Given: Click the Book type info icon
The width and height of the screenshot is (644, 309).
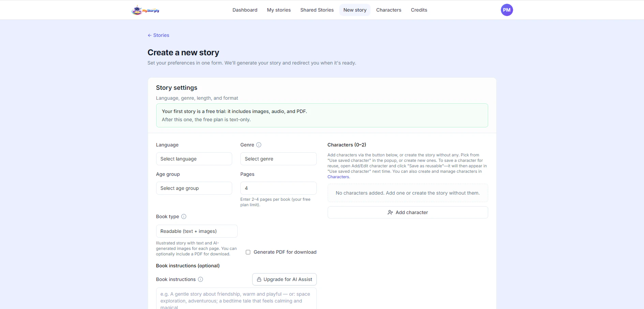Looking at the screenshot, I should (184, 216).
